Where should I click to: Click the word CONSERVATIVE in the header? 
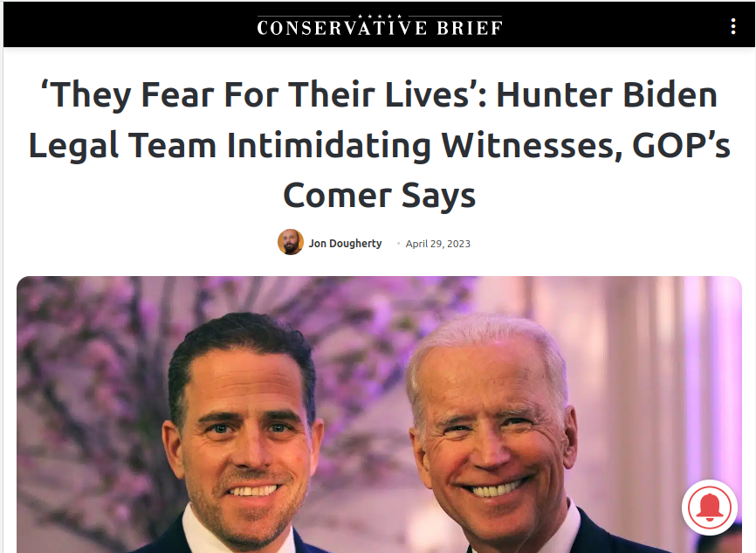pyautogui.click(x=342, y=28)
